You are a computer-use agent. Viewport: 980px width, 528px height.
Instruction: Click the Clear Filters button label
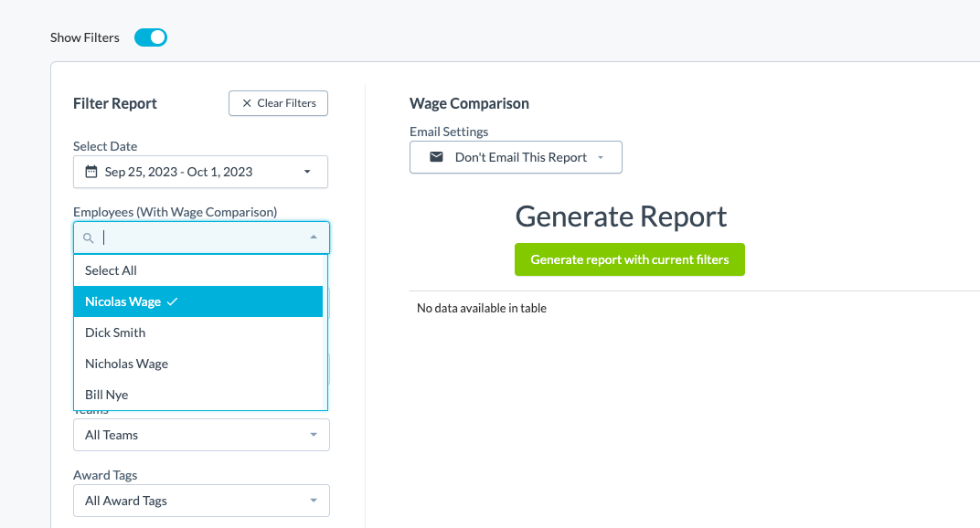(286, 103)
